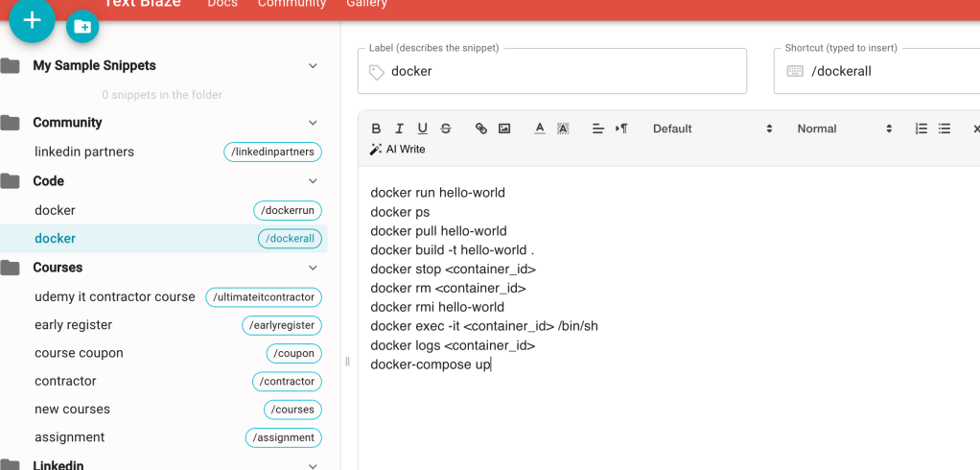Click the /coupon shortcut badge

(x=294, y=354)
